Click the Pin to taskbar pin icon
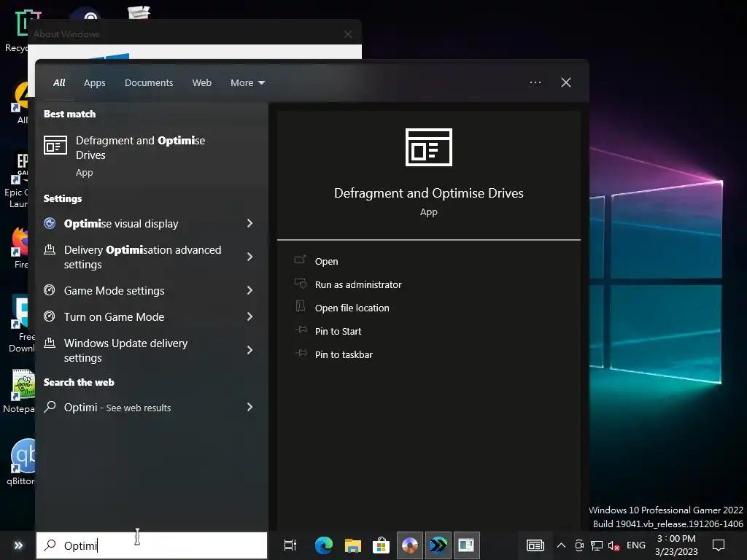Screen dimensions: 747x560 300,353
